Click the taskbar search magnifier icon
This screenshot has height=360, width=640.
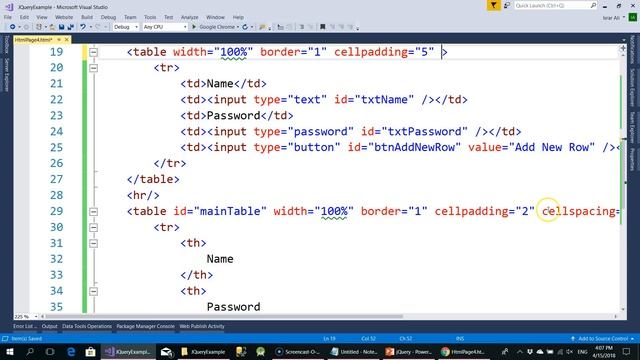[30, 351]
